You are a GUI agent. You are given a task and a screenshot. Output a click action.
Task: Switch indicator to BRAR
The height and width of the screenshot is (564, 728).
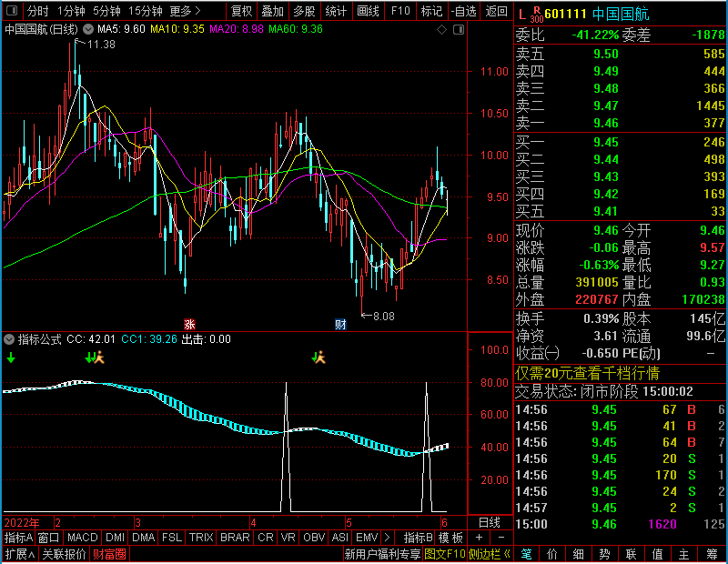coord(235,538)
